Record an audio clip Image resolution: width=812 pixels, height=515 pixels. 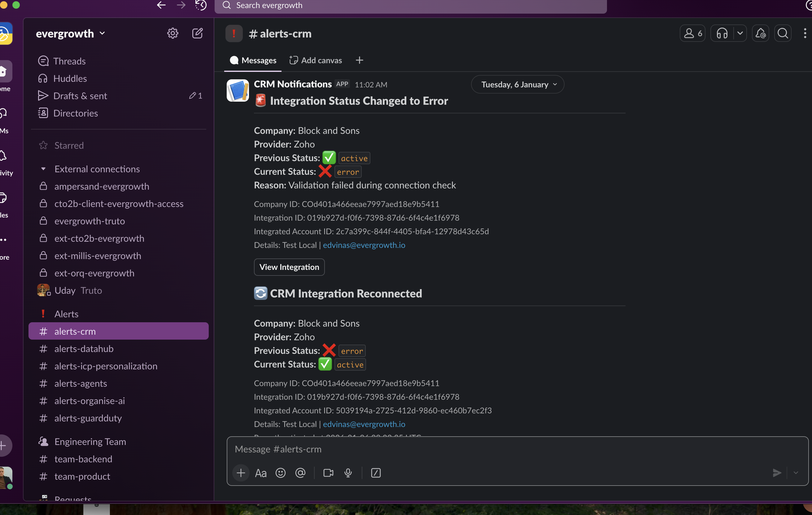coord(348,473)
